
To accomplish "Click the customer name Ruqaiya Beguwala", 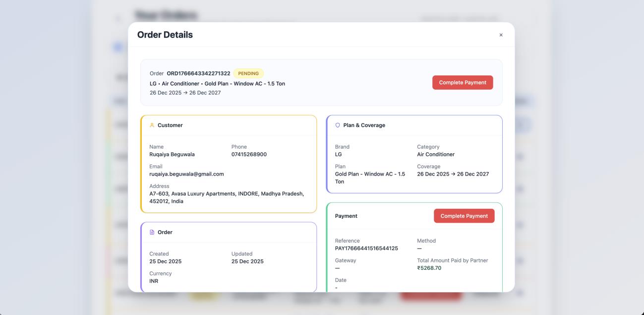I will coord(172,154).
